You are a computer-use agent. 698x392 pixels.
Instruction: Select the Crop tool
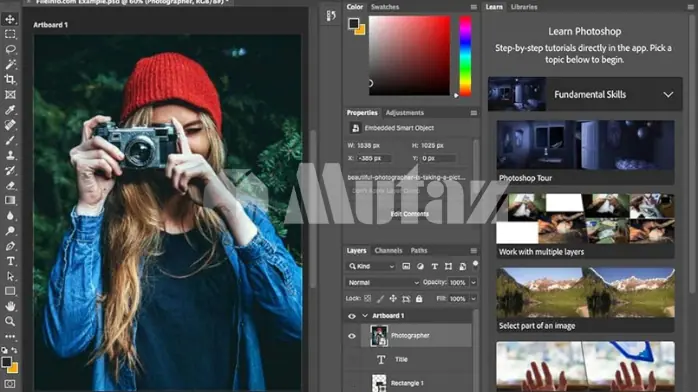(10, 80)
